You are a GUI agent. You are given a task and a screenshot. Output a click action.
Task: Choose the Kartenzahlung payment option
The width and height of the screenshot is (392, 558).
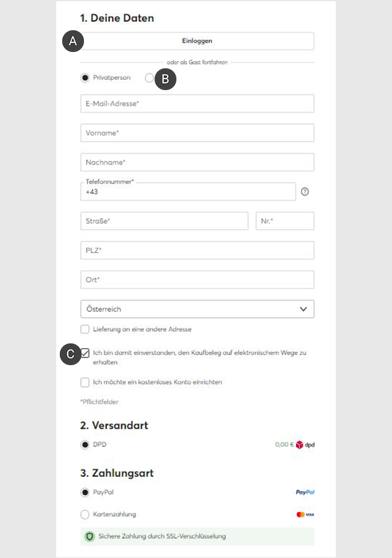[x=85, y=514]
